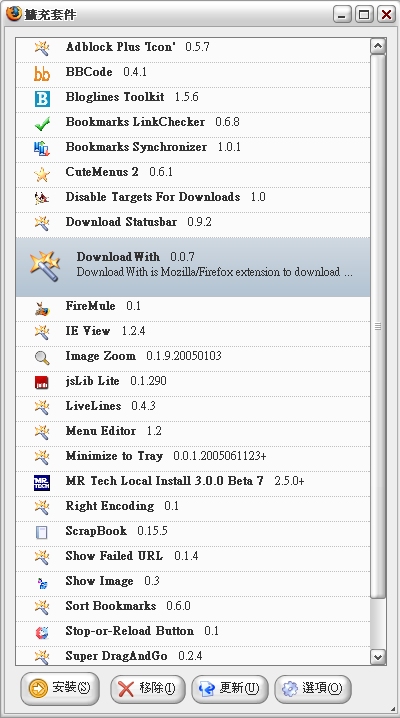Click the Show Image extension icon

point(42,582)
